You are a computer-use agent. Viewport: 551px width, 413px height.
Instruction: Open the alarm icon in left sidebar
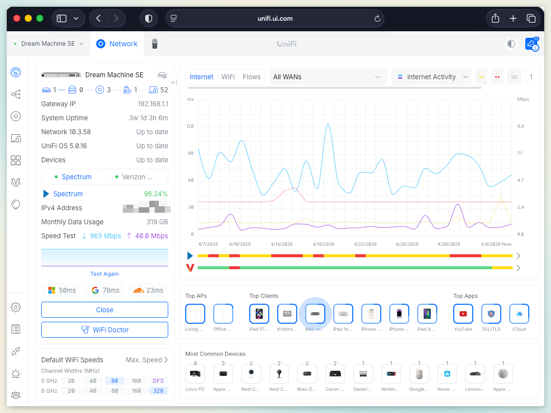click(x=16, y=373)
